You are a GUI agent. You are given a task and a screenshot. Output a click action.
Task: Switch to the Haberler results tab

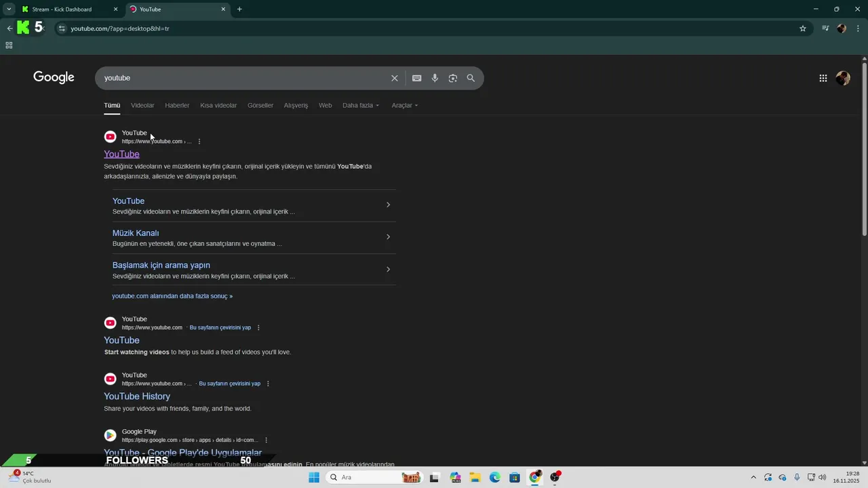click(x=177, y=105)
